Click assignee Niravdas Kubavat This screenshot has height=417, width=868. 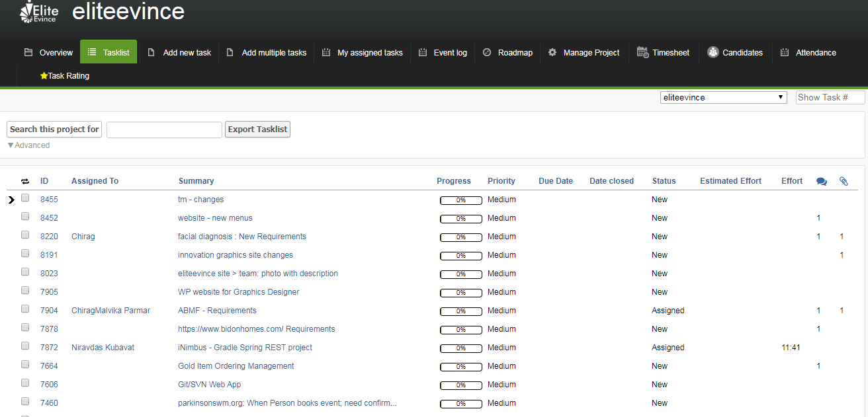103,348
